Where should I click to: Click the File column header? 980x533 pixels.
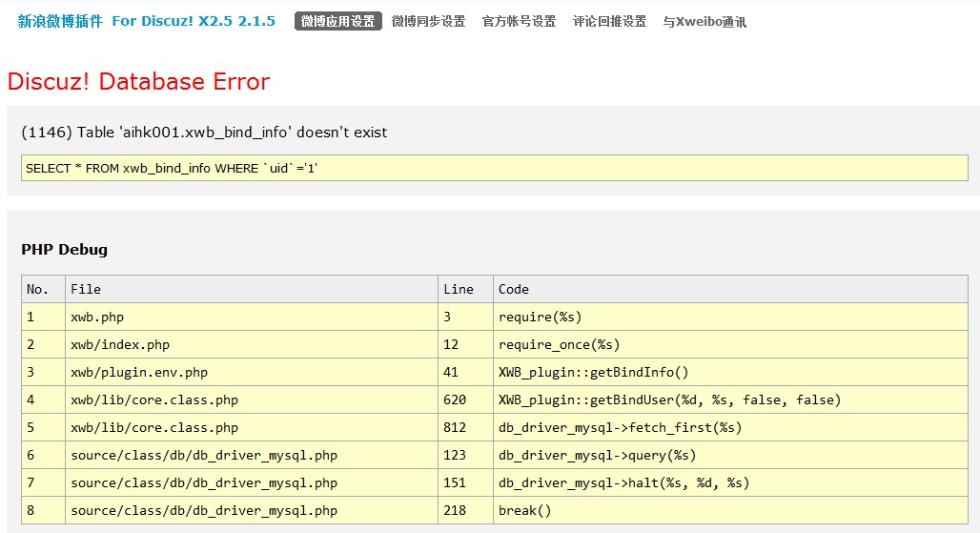252,289
